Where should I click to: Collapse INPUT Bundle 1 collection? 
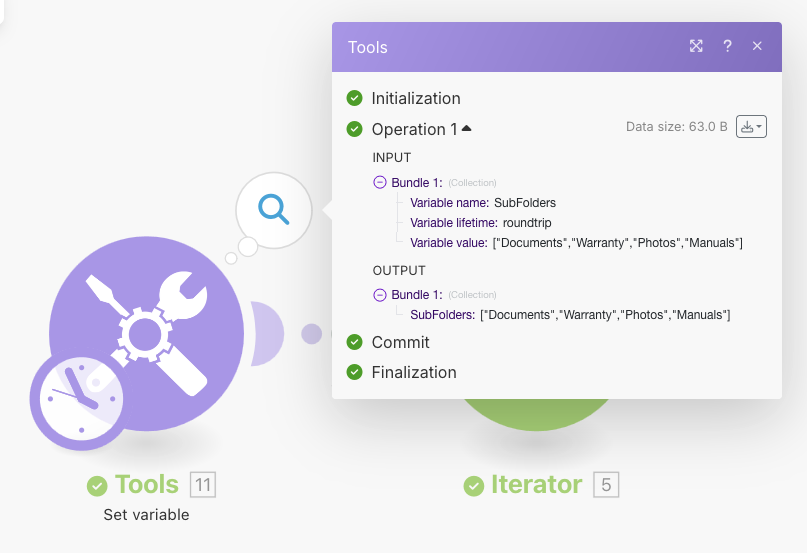click(x=379, y=182)
